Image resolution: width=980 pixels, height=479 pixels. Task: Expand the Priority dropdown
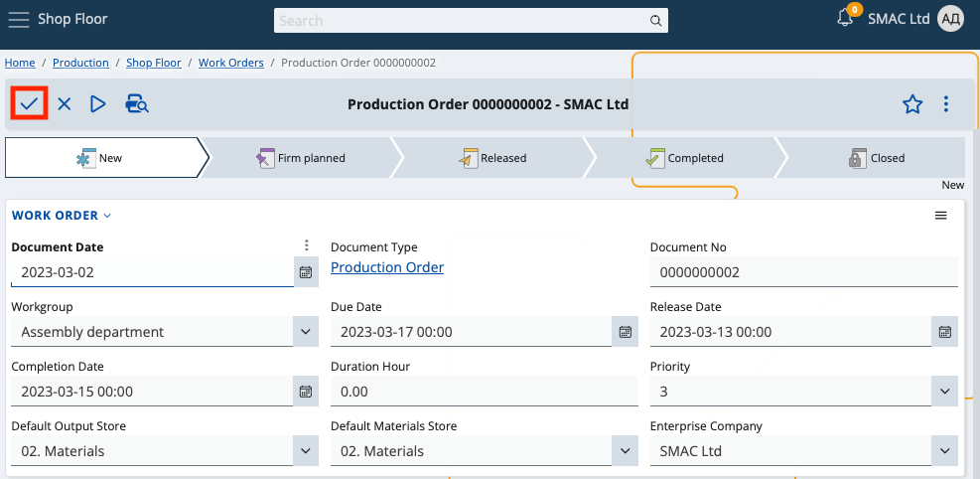coord(944,392)
